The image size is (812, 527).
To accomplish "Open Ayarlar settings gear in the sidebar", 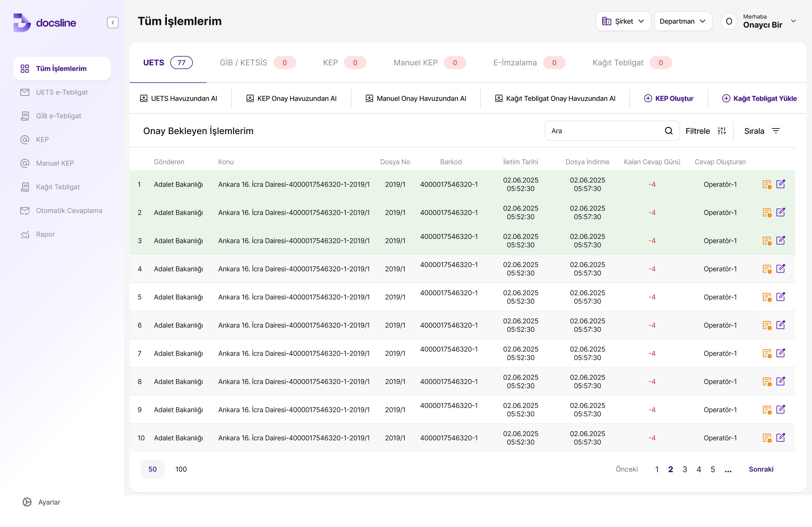I will click(27, 502).
